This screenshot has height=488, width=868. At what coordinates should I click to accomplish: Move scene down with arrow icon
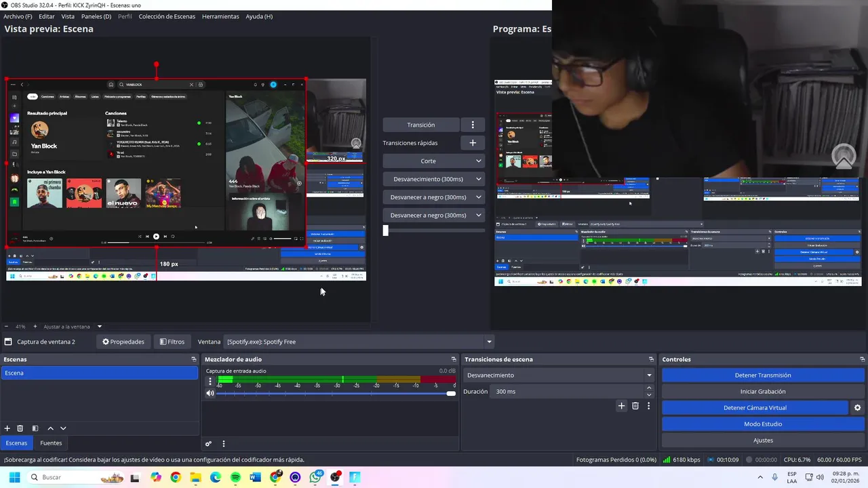tap(63, 428)
